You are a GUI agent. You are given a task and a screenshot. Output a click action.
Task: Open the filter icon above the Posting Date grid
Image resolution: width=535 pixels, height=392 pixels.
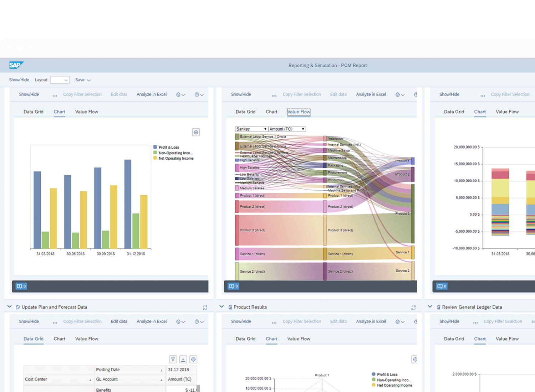click(173, 360)
